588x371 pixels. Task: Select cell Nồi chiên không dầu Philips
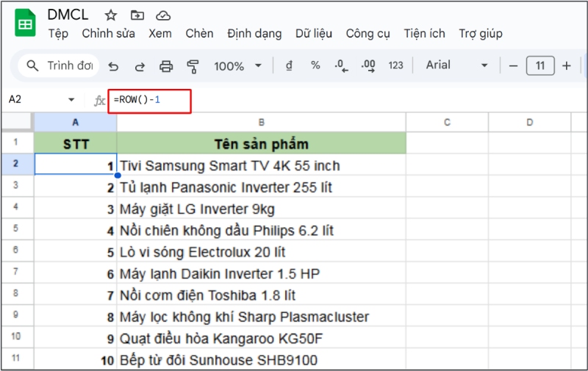(x=262, y=229)
